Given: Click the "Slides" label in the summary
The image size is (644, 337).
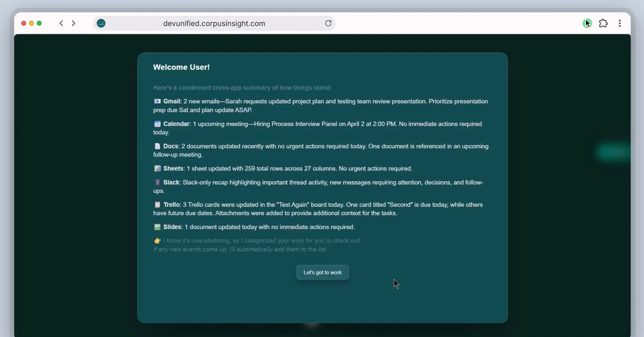Looking at the screenshot, I should pos(172,227).
